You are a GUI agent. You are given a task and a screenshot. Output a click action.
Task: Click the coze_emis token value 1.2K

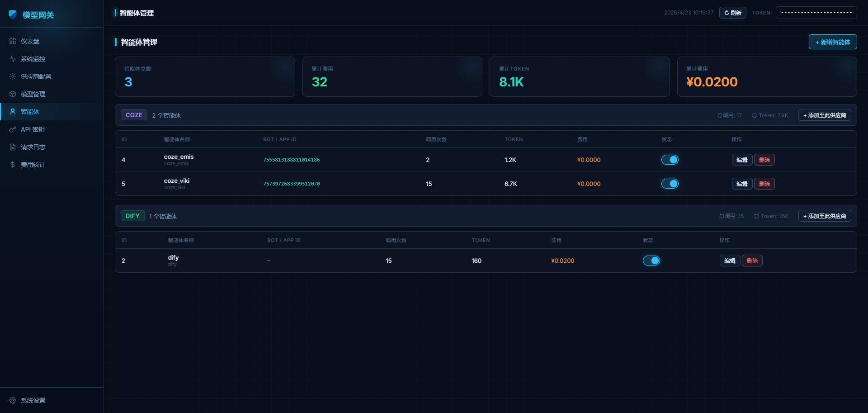click(510, 160)
